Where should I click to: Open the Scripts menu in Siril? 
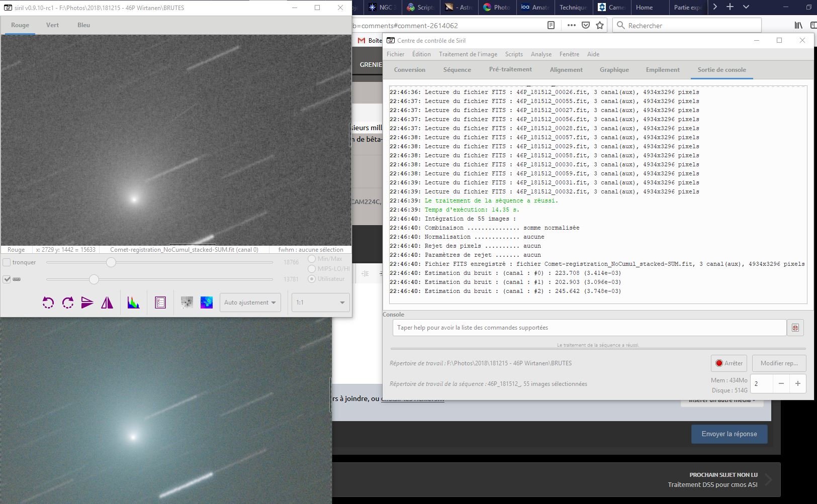(x=514, y=54)
